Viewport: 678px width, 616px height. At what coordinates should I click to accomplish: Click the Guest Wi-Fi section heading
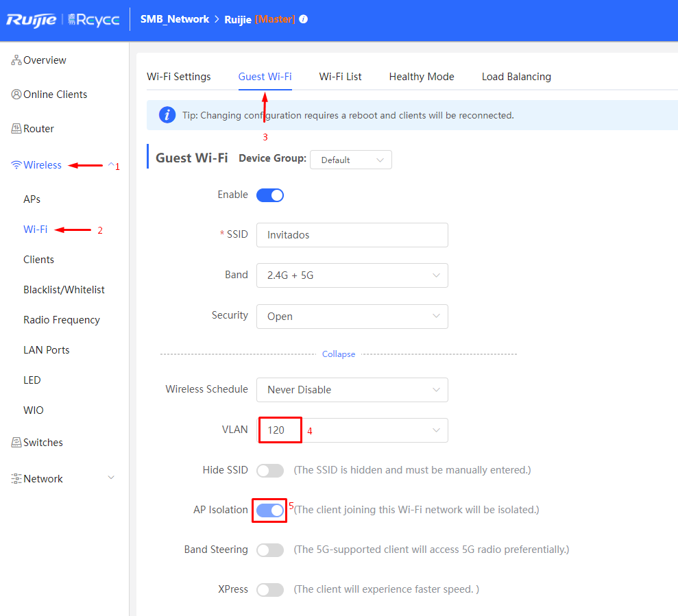tap(191, 158)
